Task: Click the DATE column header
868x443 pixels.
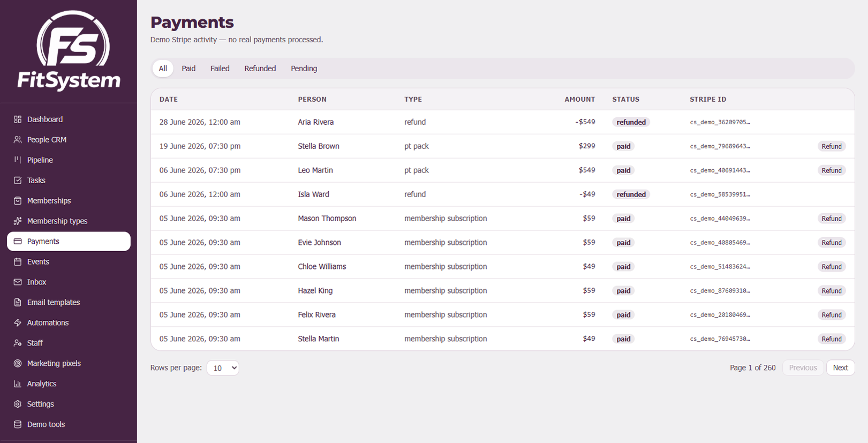Action: coord(169,100)
